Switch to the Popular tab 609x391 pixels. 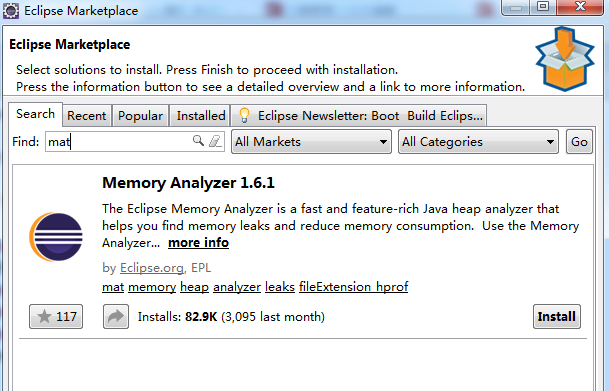140,116
